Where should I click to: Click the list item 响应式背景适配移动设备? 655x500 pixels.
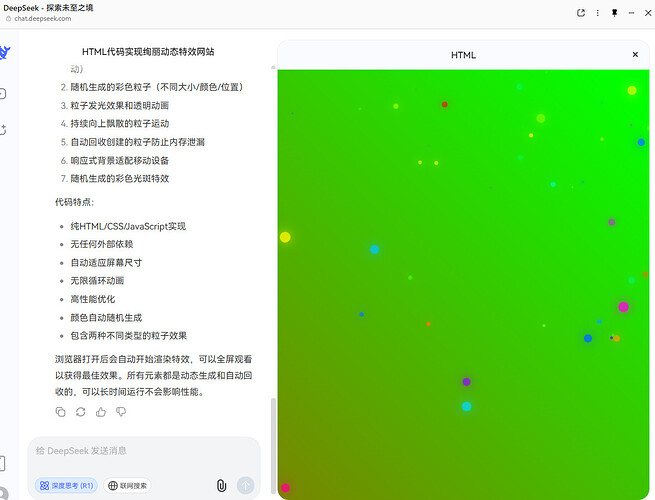119,160
